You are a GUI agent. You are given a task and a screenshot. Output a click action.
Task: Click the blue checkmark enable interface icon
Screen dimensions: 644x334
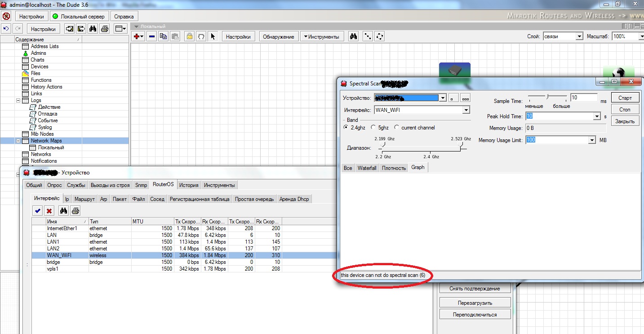click(x=38, y=210)
